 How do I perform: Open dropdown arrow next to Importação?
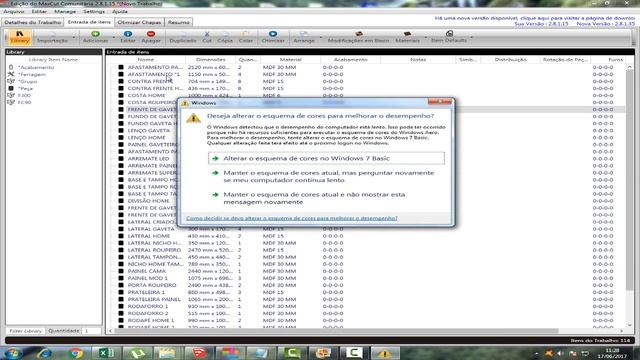coord(74,38)
